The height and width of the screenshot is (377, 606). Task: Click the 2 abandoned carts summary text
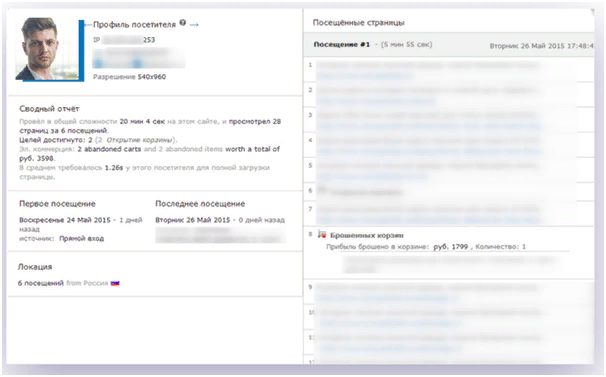pos(109,149)
